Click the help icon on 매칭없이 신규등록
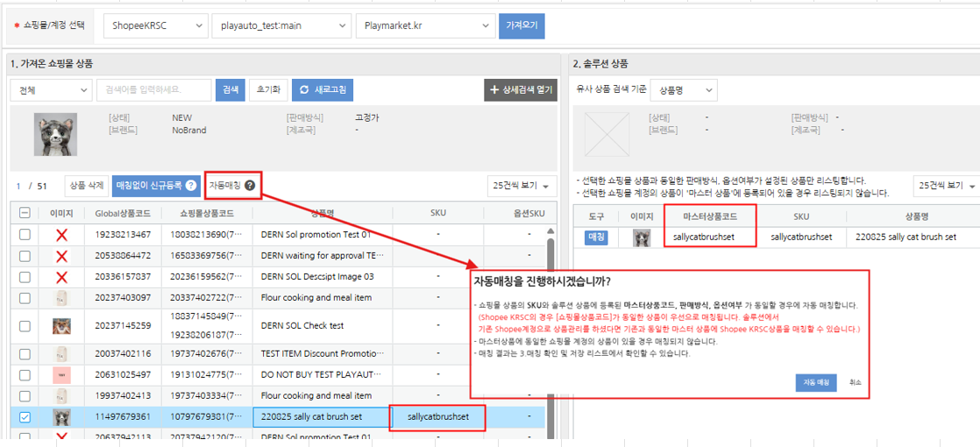The width and height of the screenshot is (980, 447). [190, 186]
